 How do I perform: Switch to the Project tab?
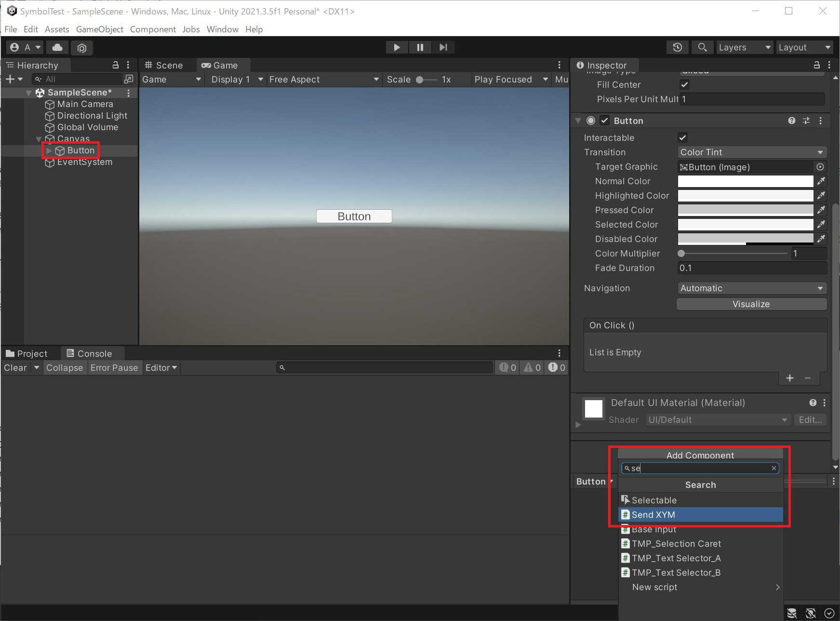[27, 353]
